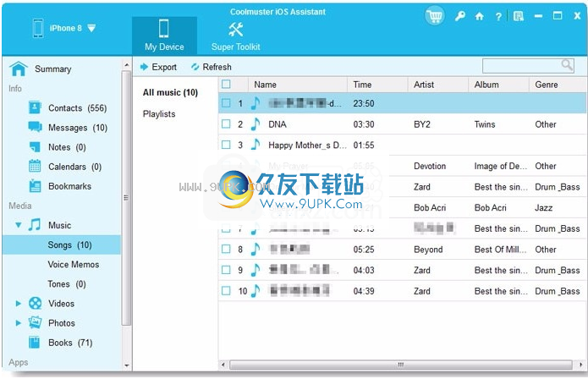Click right arrow of horizontal scrollbar

(581, 365)
